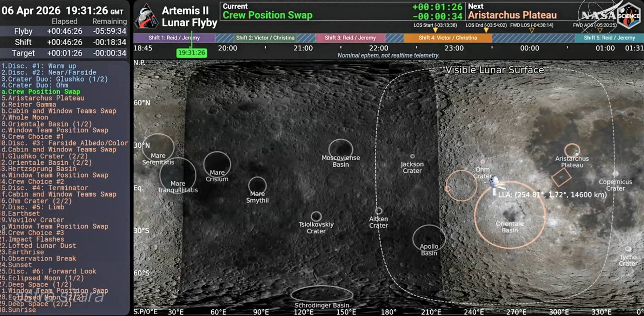Click the Mare Crisium circle

[x=217, y=164]
